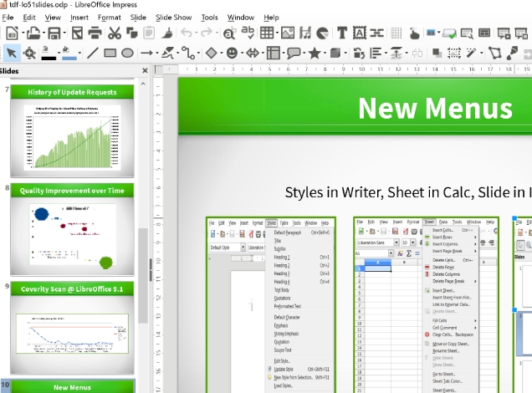Click the Writer Styles menu screenshot image

[271, 305]
